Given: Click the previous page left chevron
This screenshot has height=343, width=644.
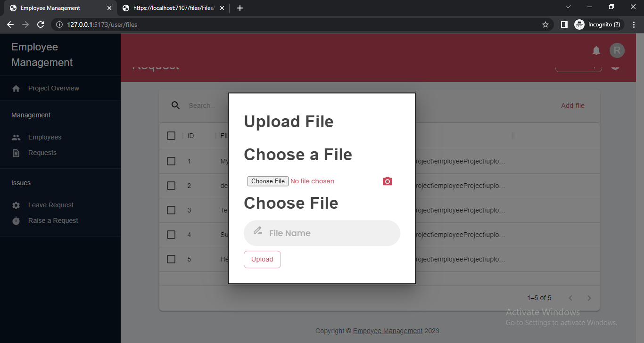Looking at the screenshot, I should (x=570, y=298).
